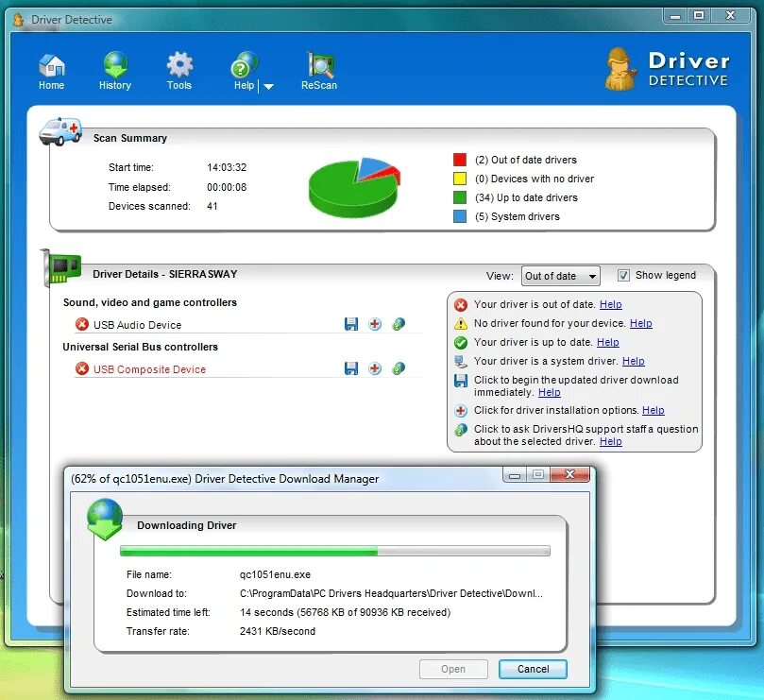Viewport: 764px width, 700px height.
Task: Toggle the Show legend checkbox
Action: coord(623,276)
